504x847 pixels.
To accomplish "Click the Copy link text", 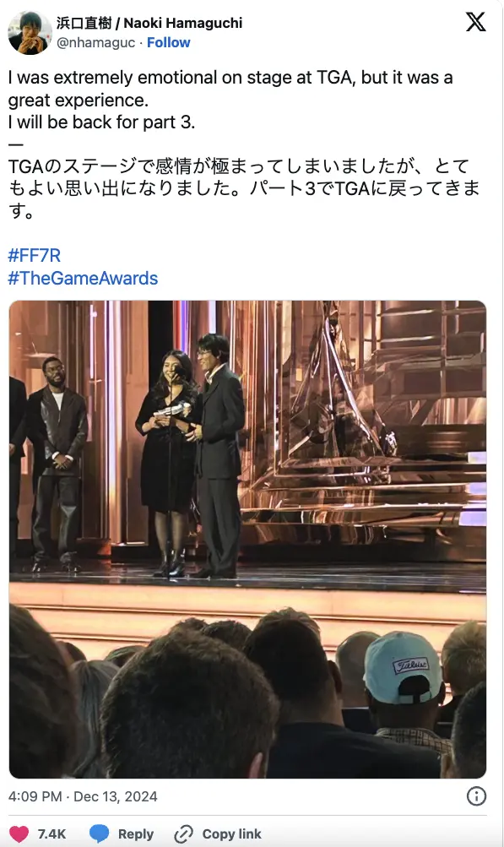I will tap(231, 834).
